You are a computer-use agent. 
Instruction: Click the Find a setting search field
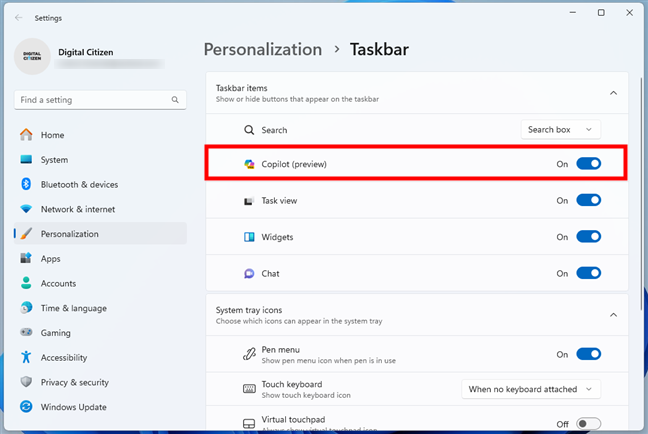(x=100, y=100)
